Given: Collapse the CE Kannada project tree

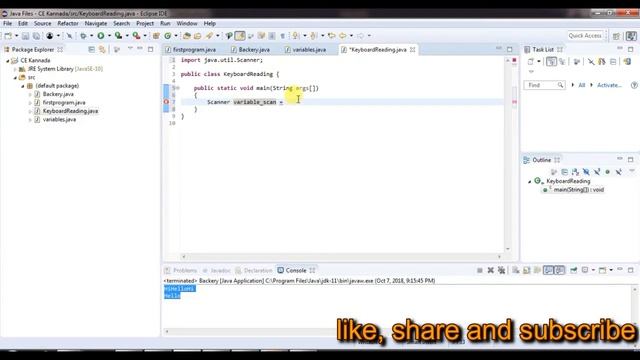Looking at the screenshot, I should coord(7,61).
